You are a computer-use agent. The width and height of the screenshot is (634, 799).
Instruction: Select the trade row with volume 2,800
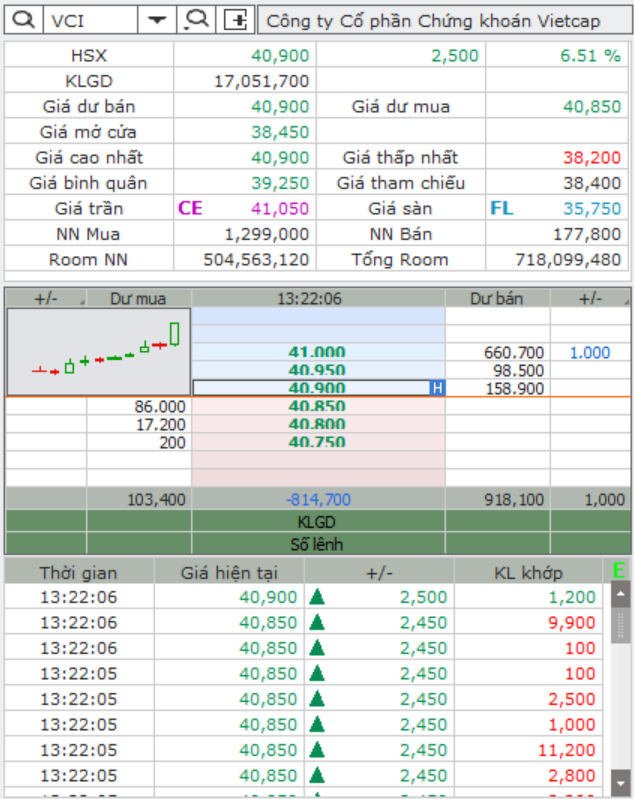(x=304, y=775)
